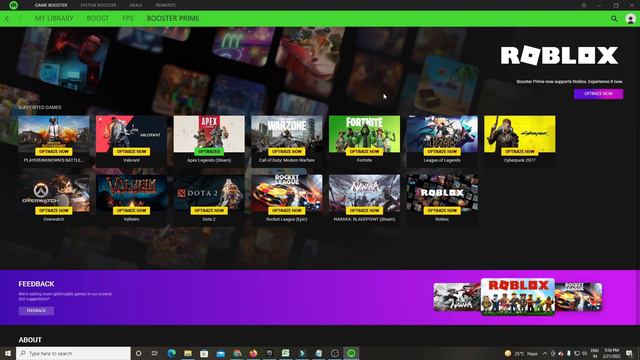Select the Boost sub-tab
The width and height of the screenshot is (640, 360).
[x=98, y=18]
